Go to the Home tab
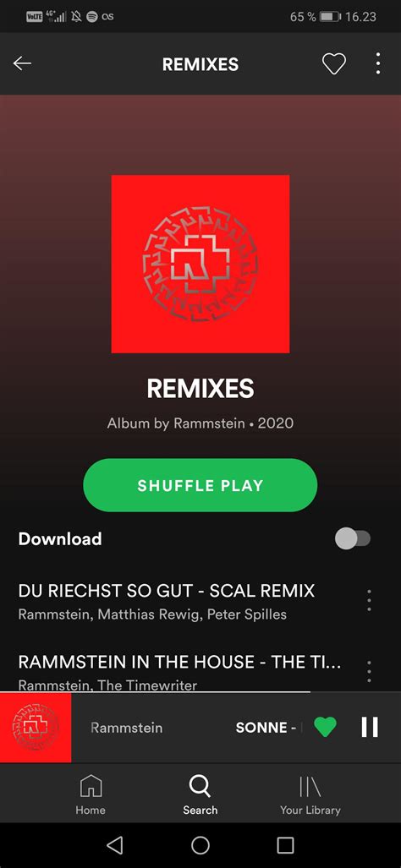 (91, 794)
